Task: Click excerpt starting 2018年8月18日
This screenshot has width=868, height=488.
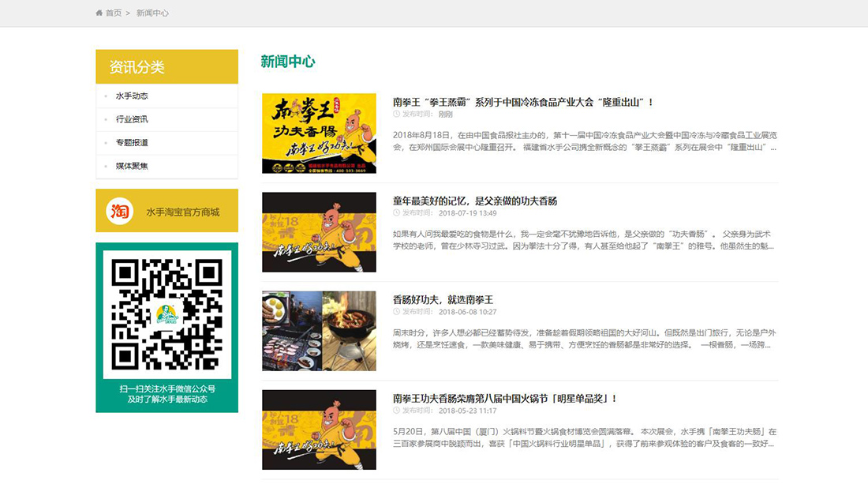Action: click(586, 141)
